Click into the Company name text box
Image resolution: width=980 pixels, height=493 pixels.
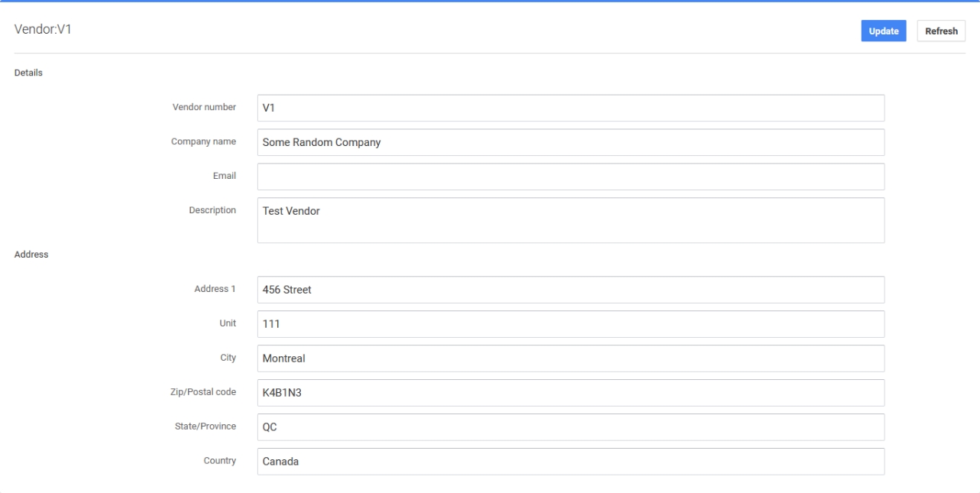pyautogui.click(x=570, y=142)
